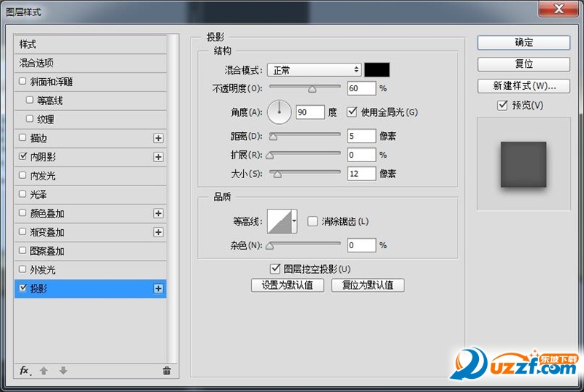Image resolution: width=584 pixels, height=392 pixels.
Task: Toggle the 使用全局光 checkbox
Action: (x=353, y=112)
